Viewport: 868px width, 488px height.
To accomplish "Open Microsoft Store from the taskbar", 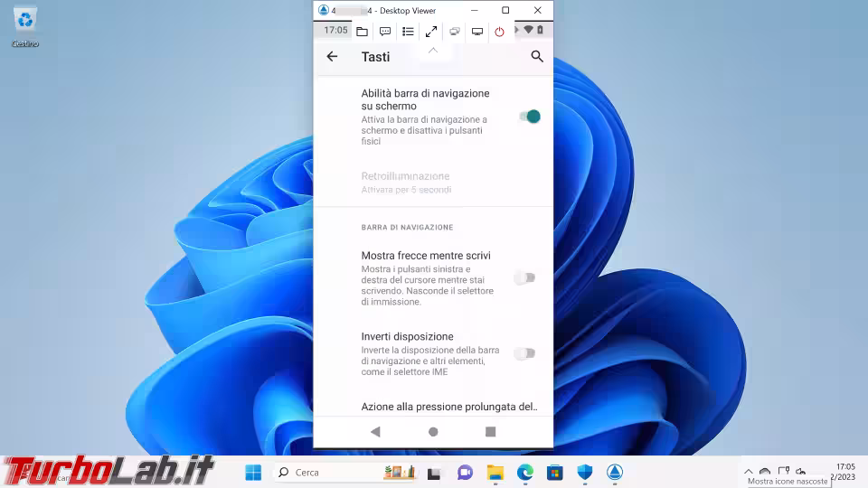I will pos(554,473).
